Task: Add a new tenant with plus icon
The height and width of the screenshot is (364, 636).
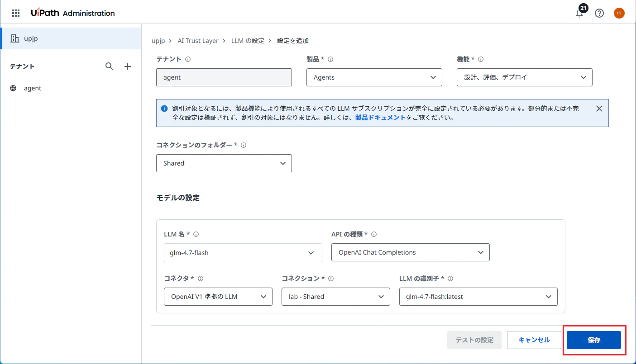Action: [128, 66]
